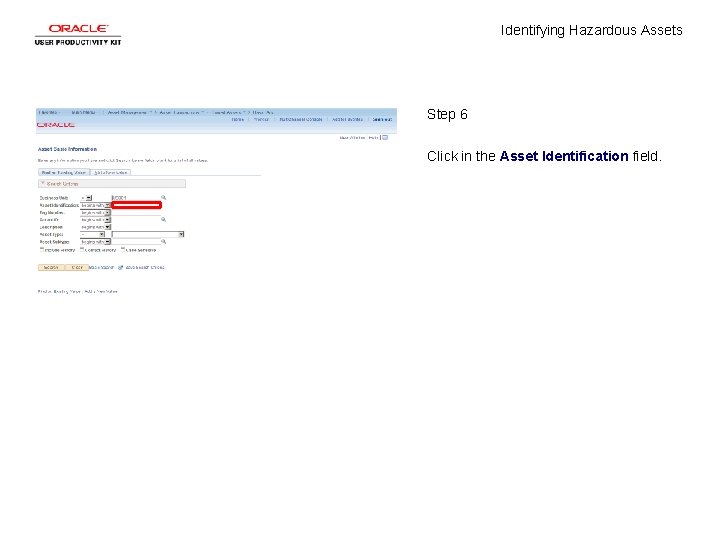Enable the Include History checkbox
This screenshot has width=720, height=540.
tap(42, 249)
